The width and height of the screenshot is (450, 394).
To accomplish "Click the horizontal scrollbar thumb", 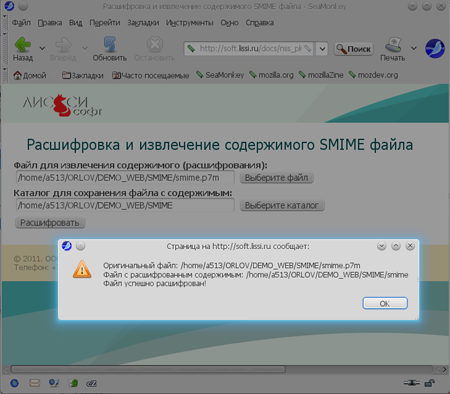I will click(x=148, y=369).
